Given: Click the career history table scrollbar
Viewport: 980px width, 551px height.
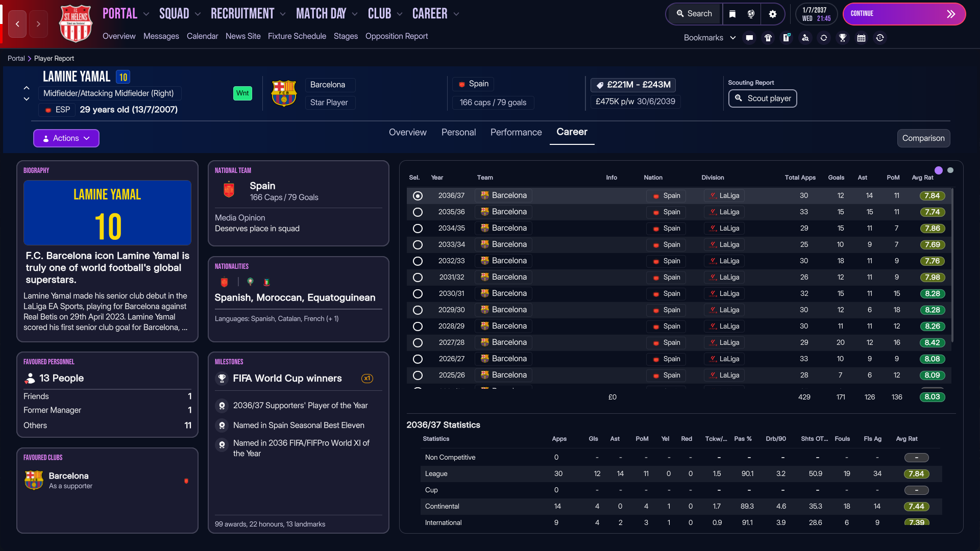Looking at the screenshot, I should tap(952, 265).
